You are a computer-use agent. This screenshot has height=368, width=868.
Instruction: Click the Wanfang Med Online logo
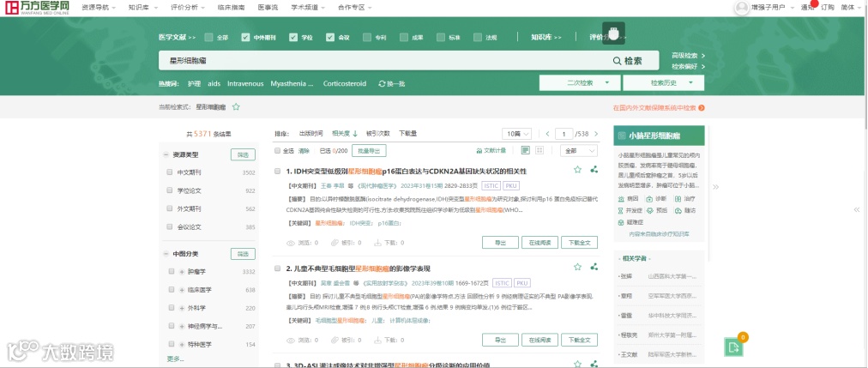point(37,7)
